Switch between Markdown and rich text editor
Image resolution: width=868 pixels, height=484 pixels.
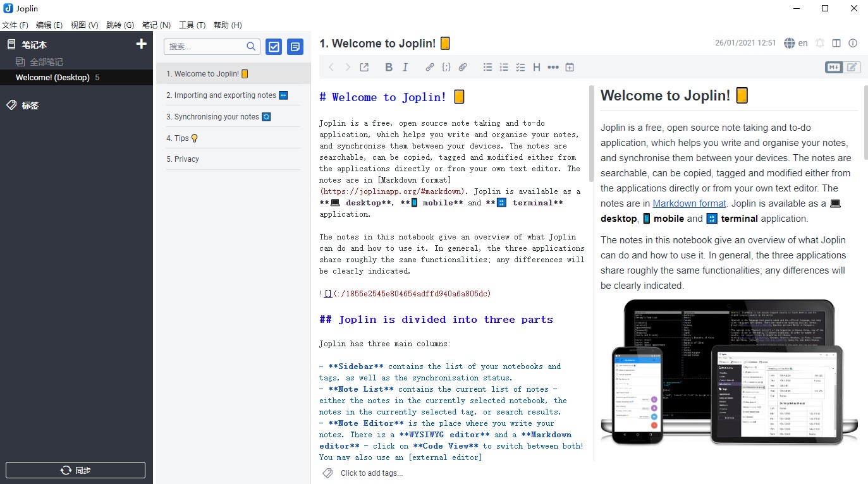(x=843, y=68)
